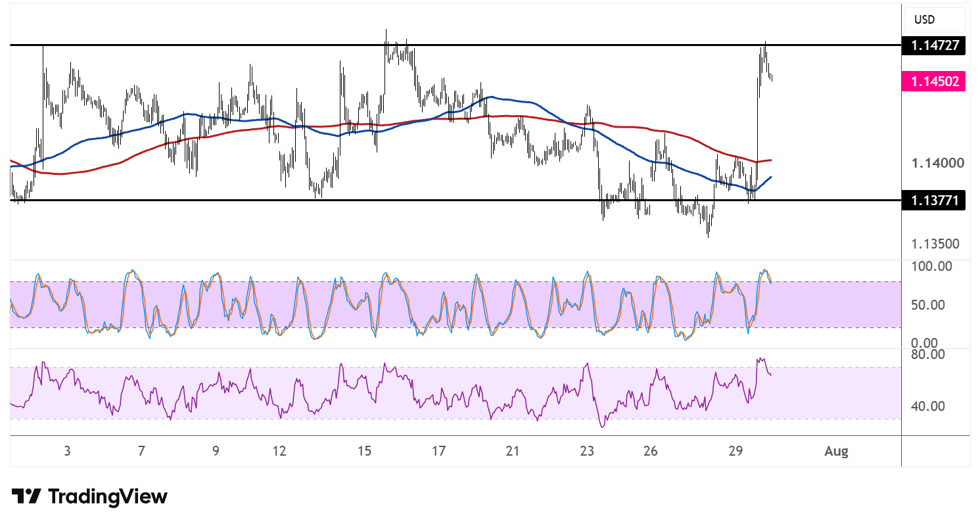The height and width of the screenshot is (526, 980).
Task: Select the 1.13771 support price label
Action: [934, 200]
